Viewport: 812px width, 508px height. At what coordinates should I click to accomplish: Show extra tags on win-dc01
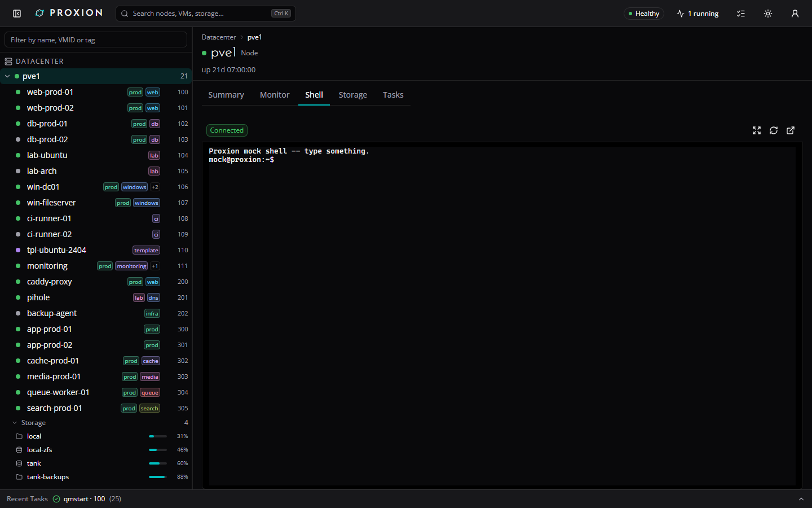coord(155,187)
